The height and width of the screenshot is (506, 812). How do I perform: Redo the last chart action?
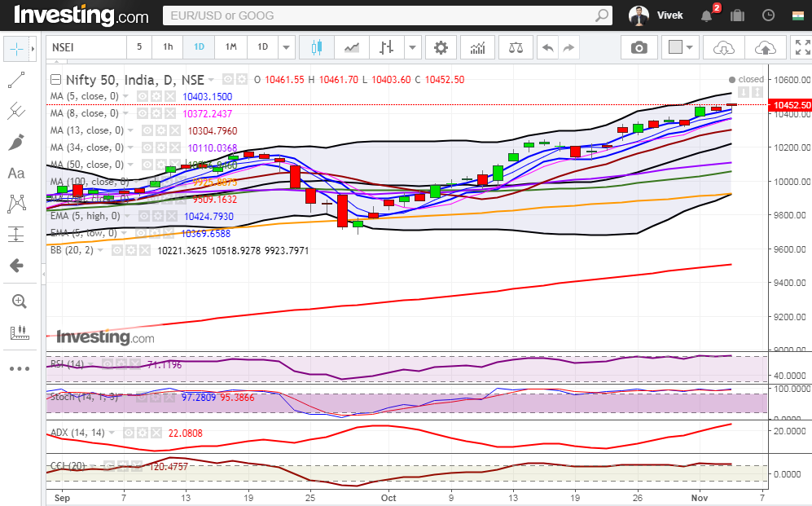(568, 47)
